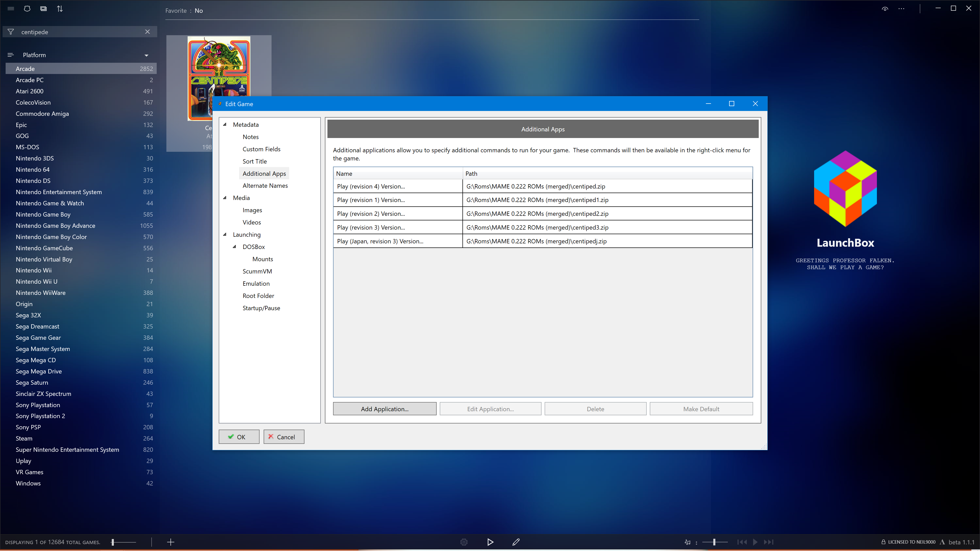Click Edit Application button

490,409
